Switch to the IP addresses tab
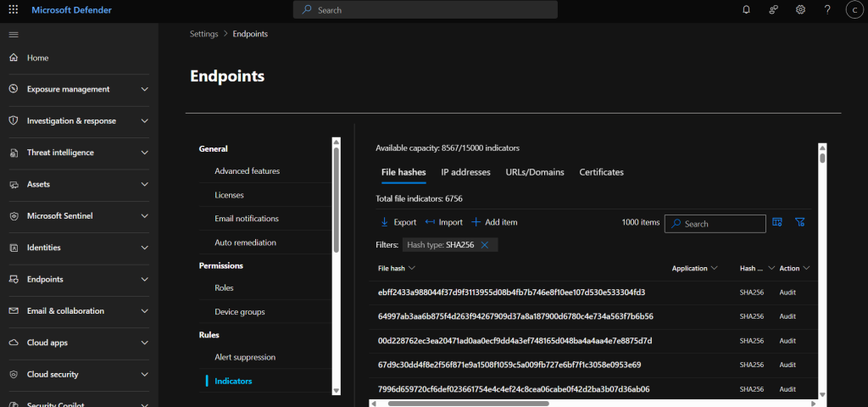The image size is (868, 407). [x=465, y=172]
